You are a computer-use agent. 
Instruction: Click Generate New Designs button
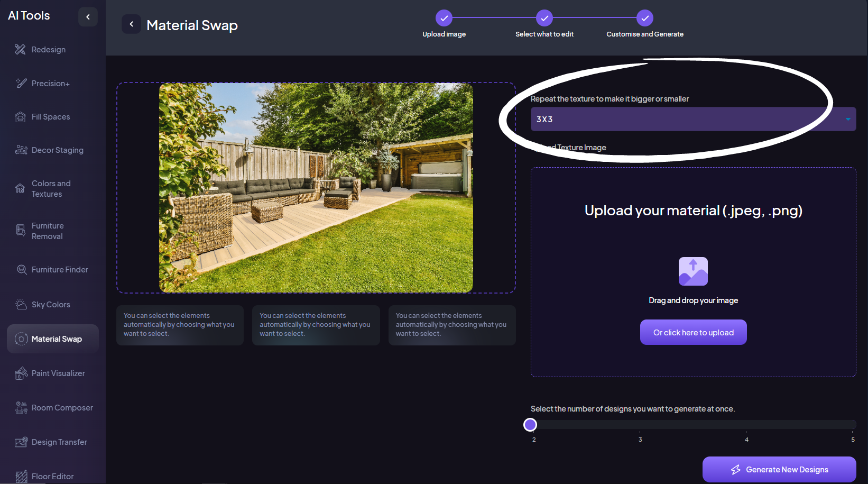click(779, 469)
